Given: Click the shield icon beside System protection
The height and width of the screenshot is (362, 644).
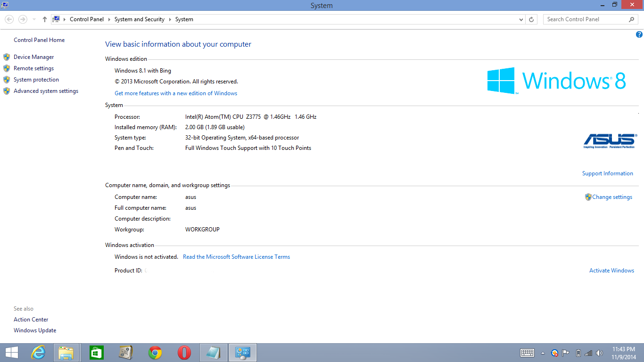Looking at the screenshot, I should point(7,80).
